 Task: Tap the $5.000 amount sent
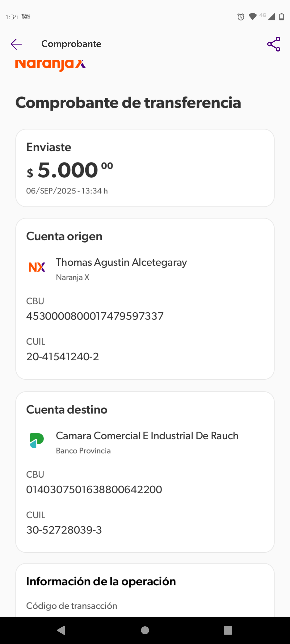(70, 170)
